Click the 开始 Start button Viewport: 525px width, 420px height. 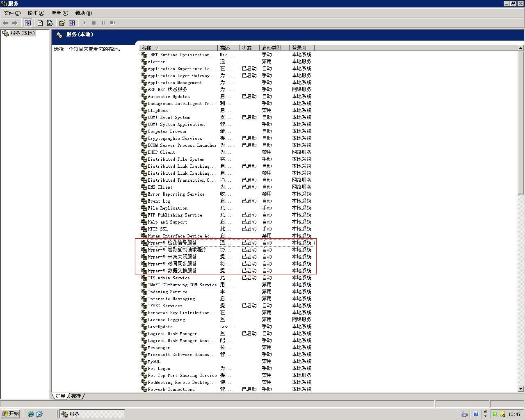coord(11,414)
